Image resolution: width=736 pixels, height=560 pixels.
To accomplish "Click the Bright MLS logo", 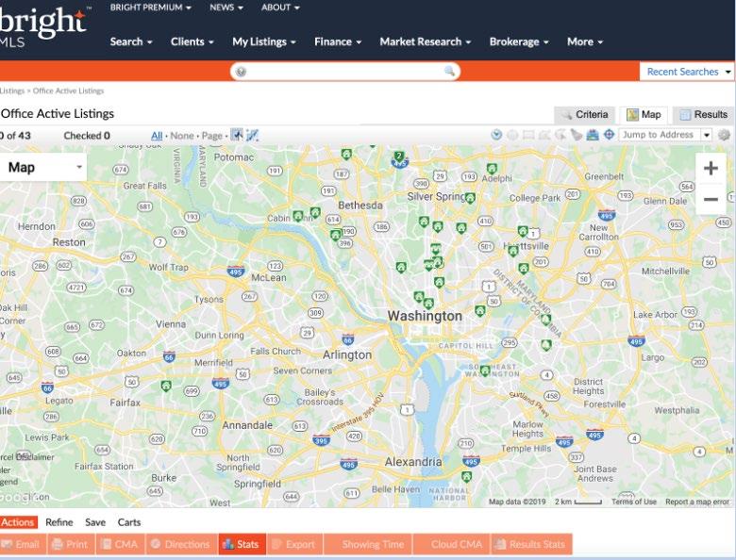I will coord(43,26).
